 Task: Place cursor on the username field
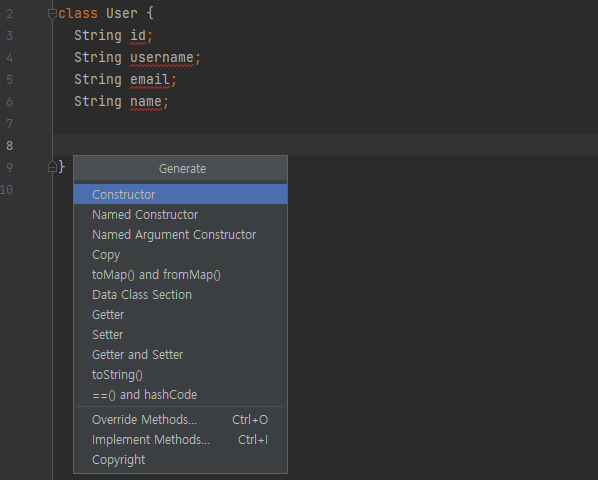click(x=162, y=58)
